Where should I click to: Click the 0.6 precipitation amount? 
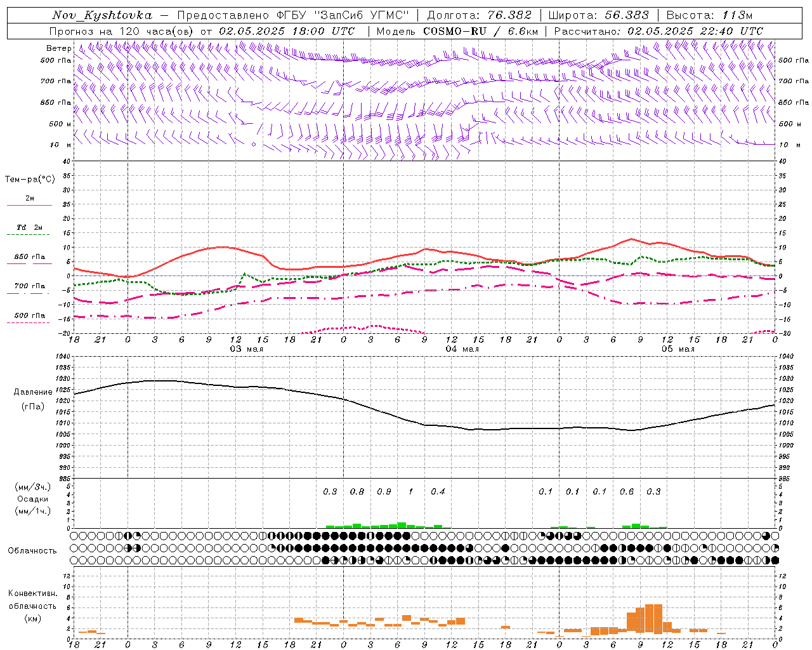click(x=627, y=491)
